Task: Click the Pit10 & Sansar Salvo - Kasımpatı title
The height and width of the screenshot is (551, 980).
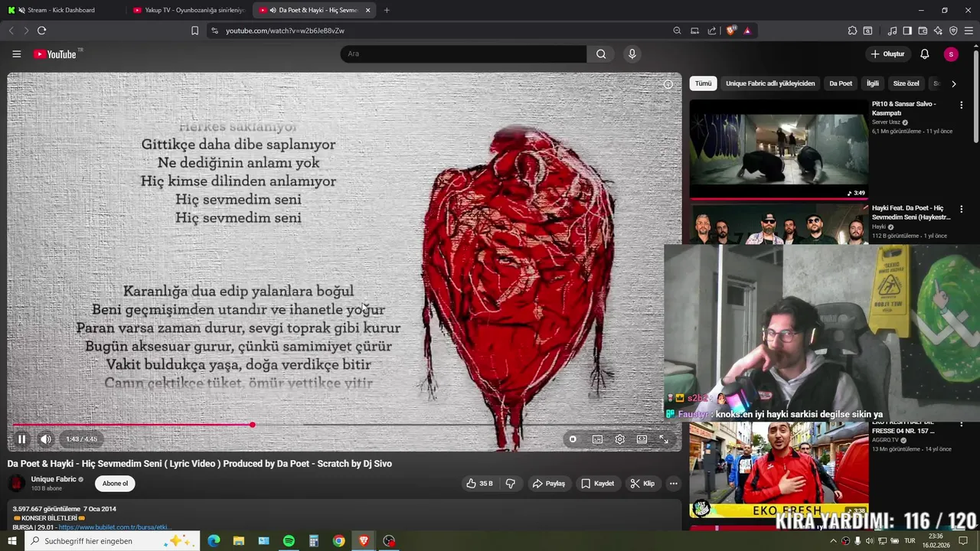Action: [x=904, y=108]
